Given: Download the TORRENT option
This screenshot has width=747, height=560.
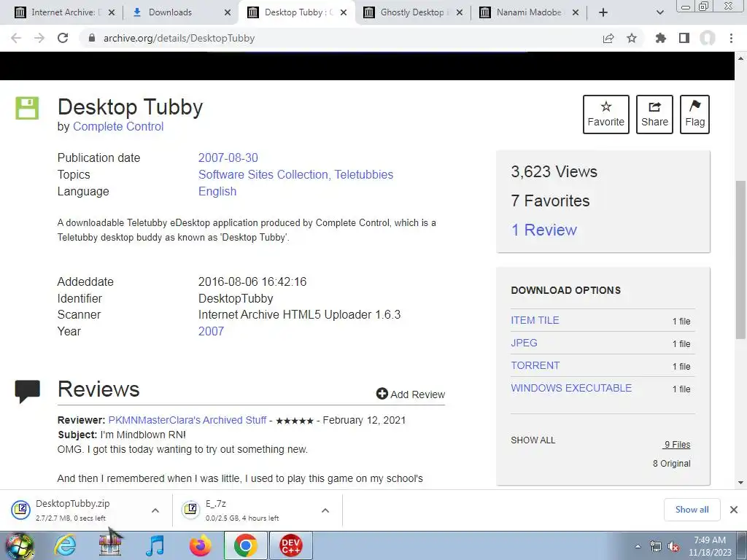Looking at the screenshot, I should (535, 366).
